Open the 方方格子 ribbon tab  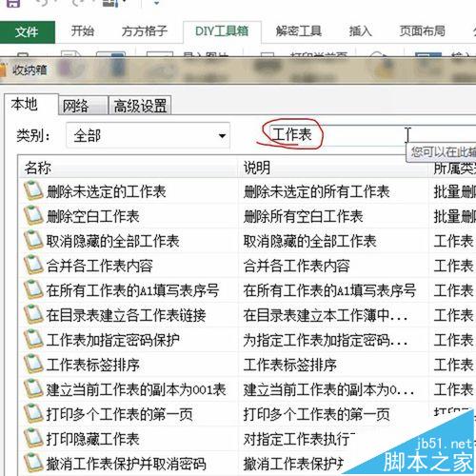(x=145, y=31)
